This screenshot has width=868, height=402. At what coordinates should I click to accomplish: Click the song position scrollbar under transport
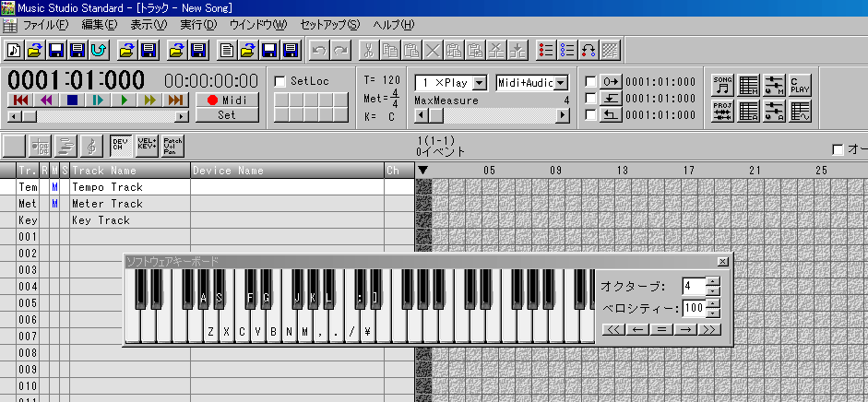[x=98, y=116]
